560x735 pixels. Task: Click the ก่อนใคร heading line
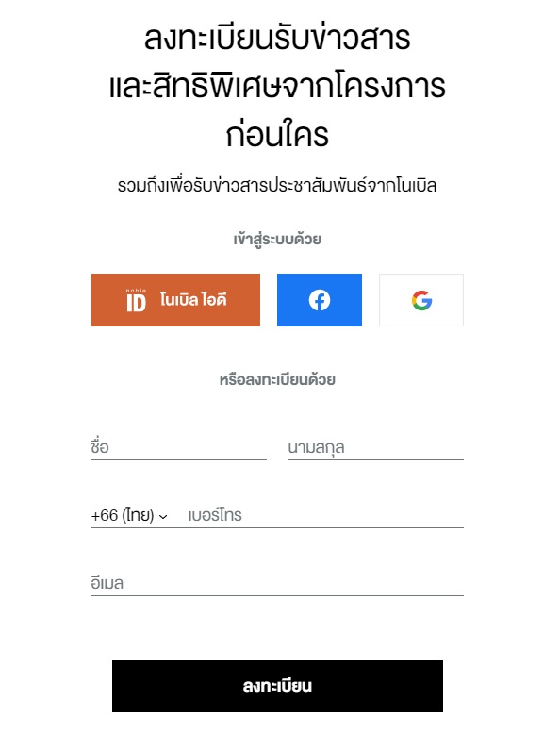click(277, 135)
